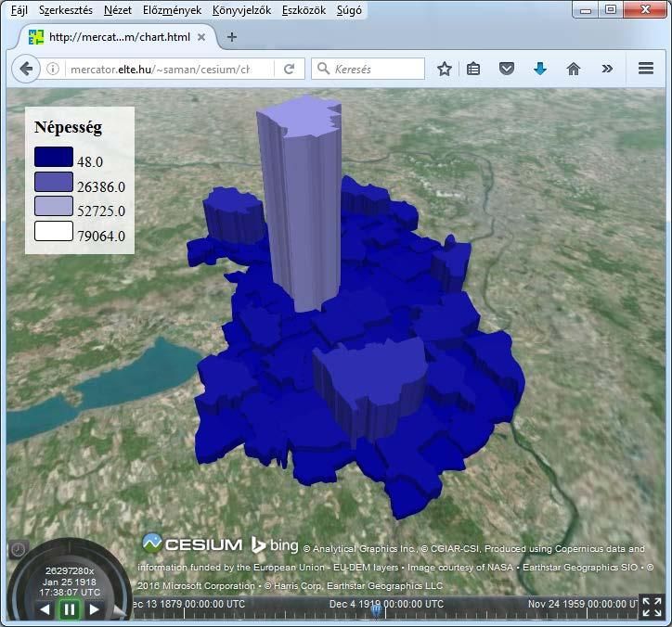Open the Könyvjelzők menu
The image size is (672, 627).
tap(241, 10)
